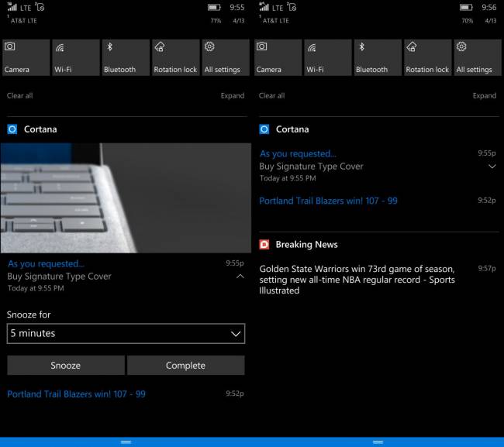Tap Clear all in right screen

[272, 96]
